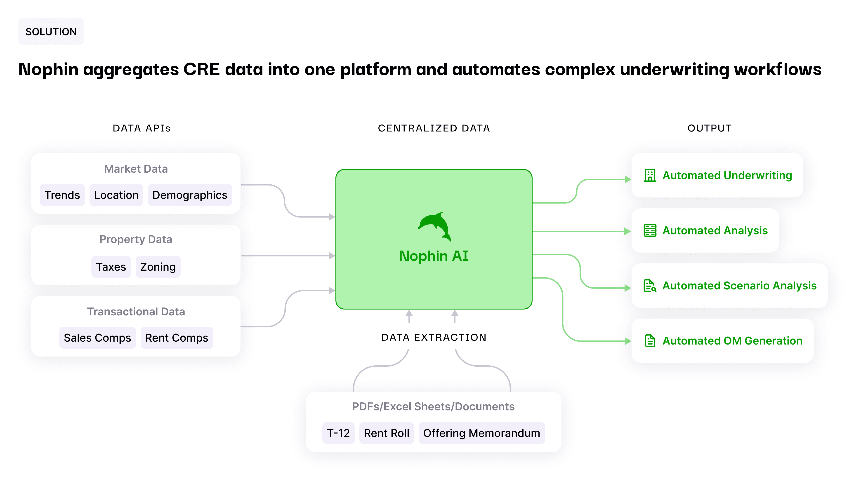The width and height of the screenshot is (868, 488).
Task: Click the Trends chip
Action: point(62,195)
